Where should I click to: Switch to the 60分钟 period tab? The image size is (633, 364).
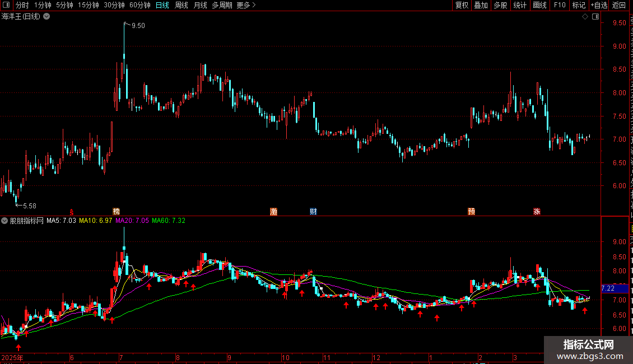(x=139, y=5)
